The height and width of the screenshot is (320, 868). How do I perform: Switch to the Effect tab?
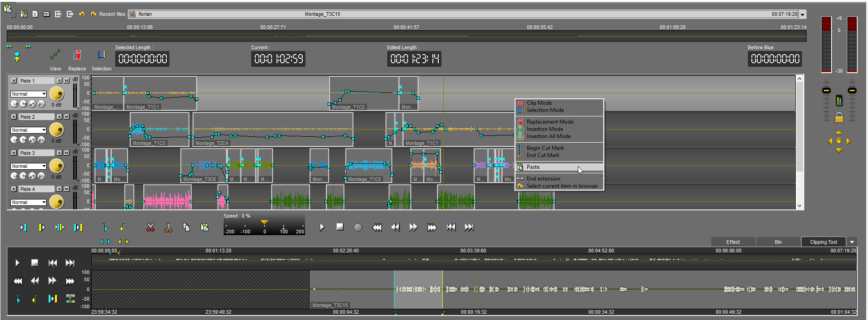click(x=733, y=242)
